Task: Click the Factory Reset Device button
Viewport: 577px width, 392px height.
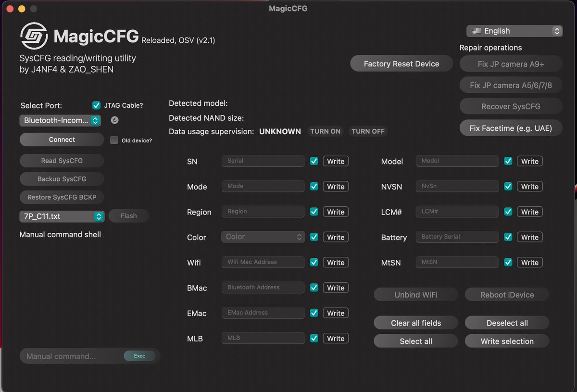Action: (401, 63)
